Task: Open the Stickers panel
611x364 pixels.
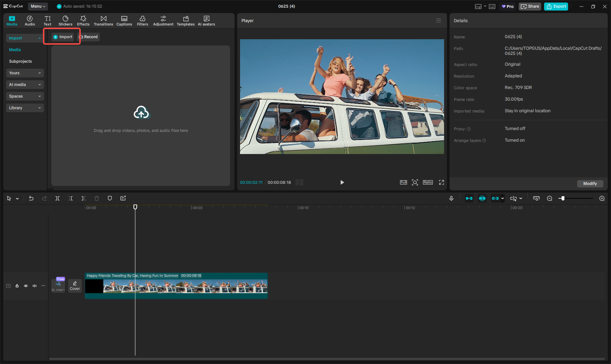Action: (x=65, y=20)
